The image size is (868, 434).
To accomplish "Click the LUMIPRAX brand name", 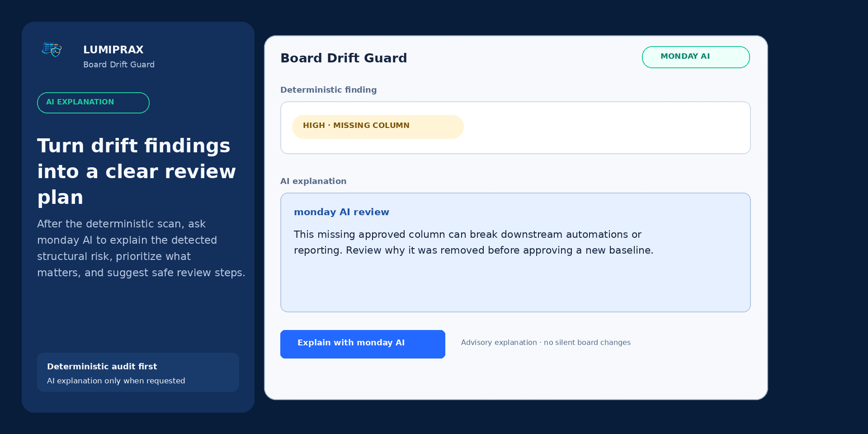I will [113, 50].
